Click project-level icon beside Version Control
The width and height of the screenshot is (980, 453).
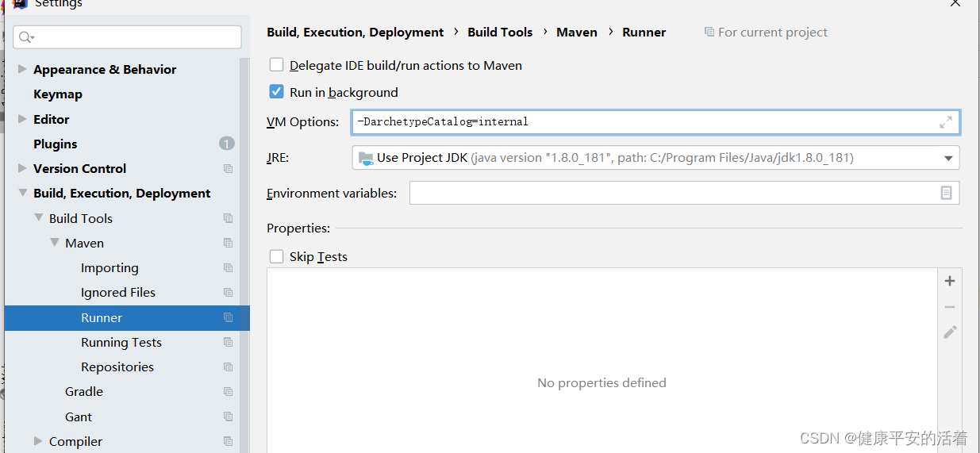click(x=229, y=169)
